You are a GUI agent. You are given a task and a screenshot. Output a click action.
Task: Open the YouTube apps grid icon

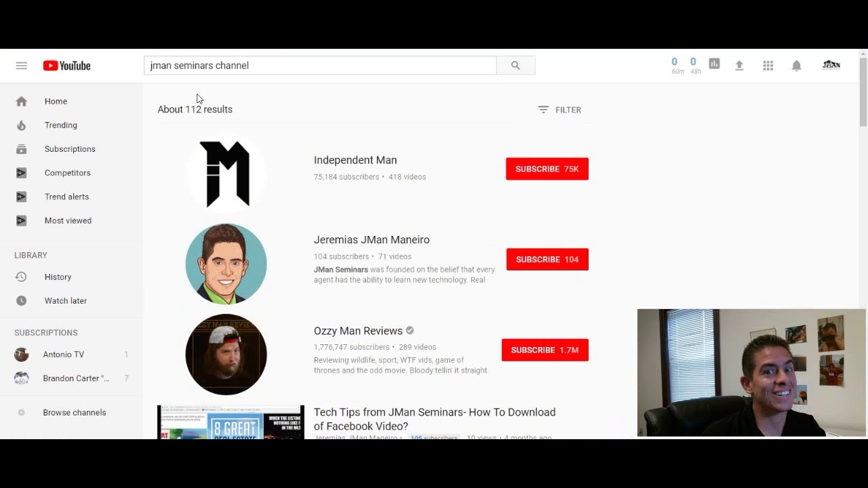pyautogui.click(x=768, y=66)
